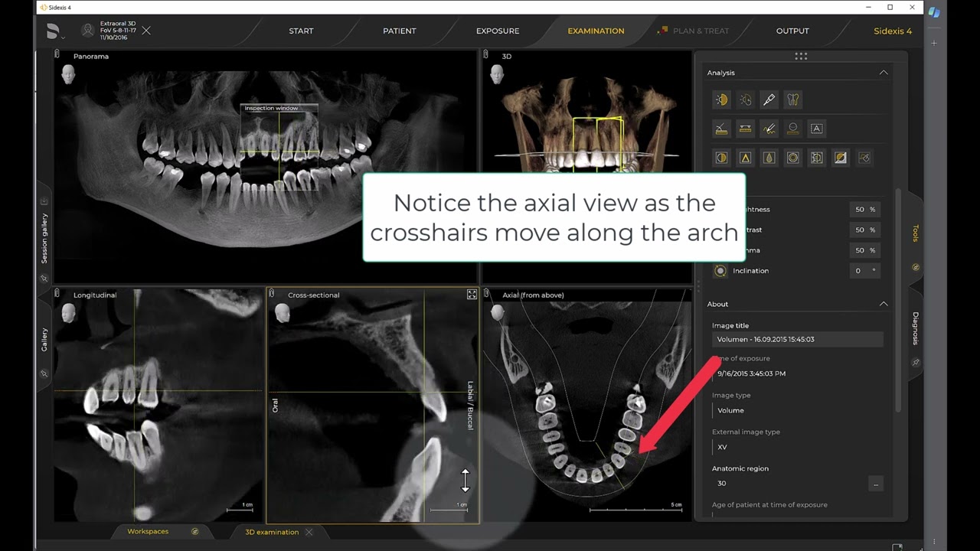Apply the fifth filter in the third Analysis row

pos(817,158)
